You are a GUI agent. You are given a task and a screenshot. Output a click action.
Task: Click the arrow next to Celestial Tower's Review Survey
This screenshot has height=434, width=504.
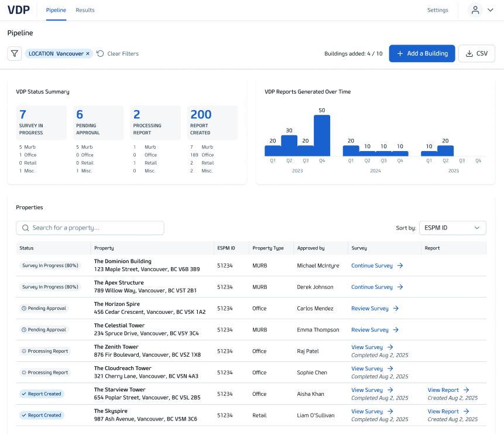[x=396, y=330]
